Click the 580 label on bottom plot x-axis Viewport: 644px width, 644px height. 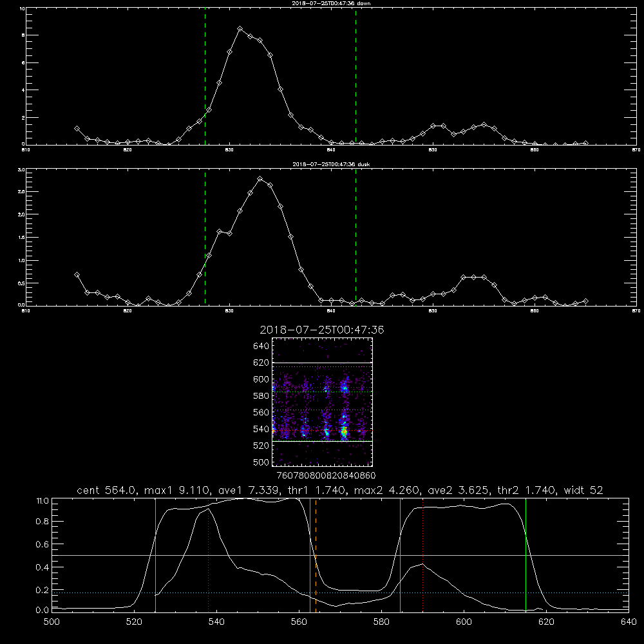[x=381, y=621]
